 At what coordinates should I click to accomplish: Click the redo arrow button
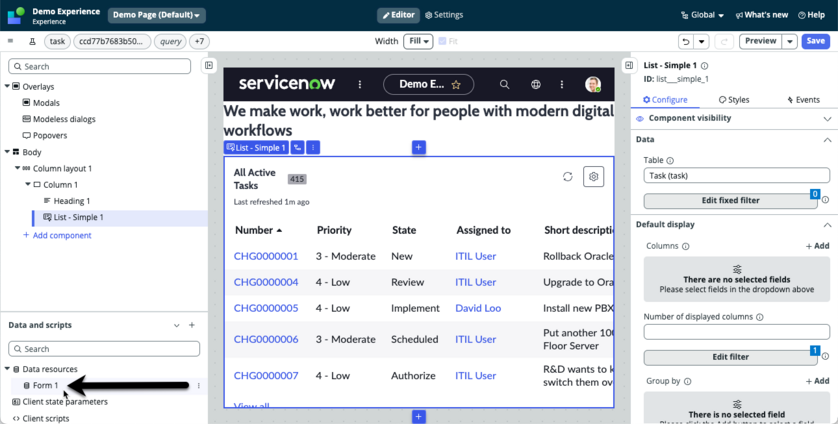(x=725, y=41)
